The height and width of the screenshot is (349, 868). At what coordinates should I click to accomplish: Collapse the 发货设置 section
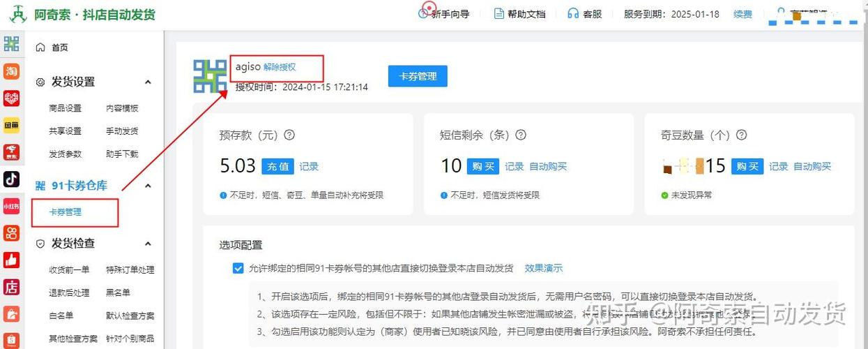point(148,82)
